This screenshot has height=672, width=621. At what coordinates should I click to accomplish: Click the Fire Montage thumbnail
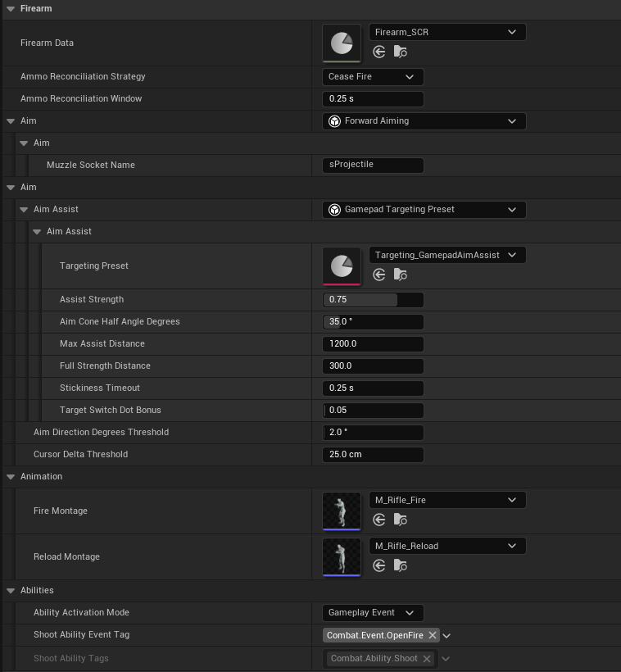pyautogui.click(x=342, y=511)
